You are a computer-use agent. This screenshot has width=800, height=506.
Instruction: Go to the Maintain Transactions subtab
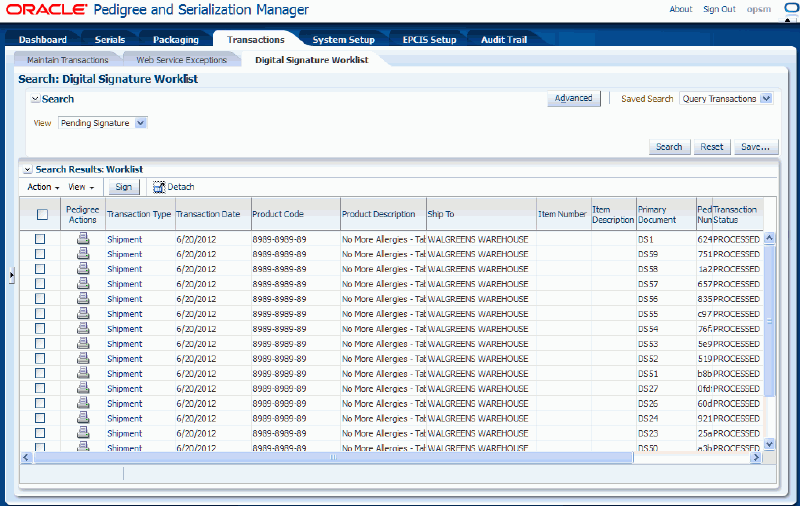pos(67,60)
